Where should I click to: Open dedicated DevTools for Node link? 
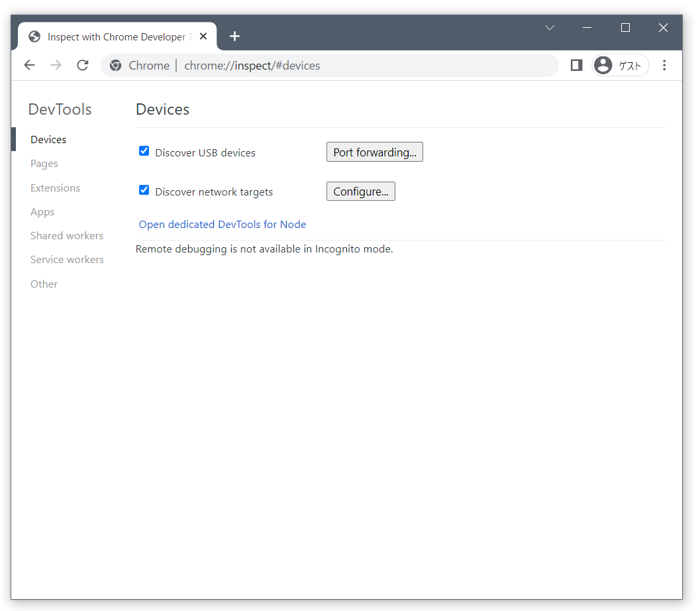click(x=223, y=224)
